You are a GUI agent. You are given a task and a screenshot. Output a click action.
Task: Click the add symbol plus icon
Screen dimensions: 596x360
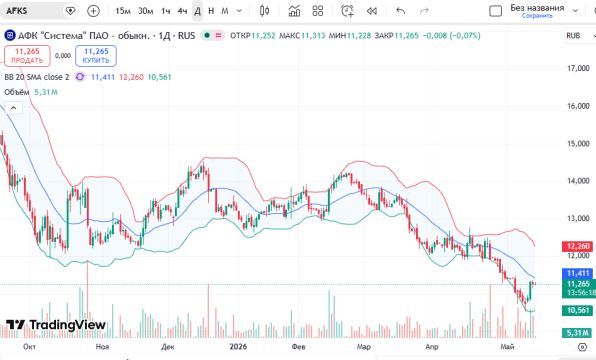(93, 11)
